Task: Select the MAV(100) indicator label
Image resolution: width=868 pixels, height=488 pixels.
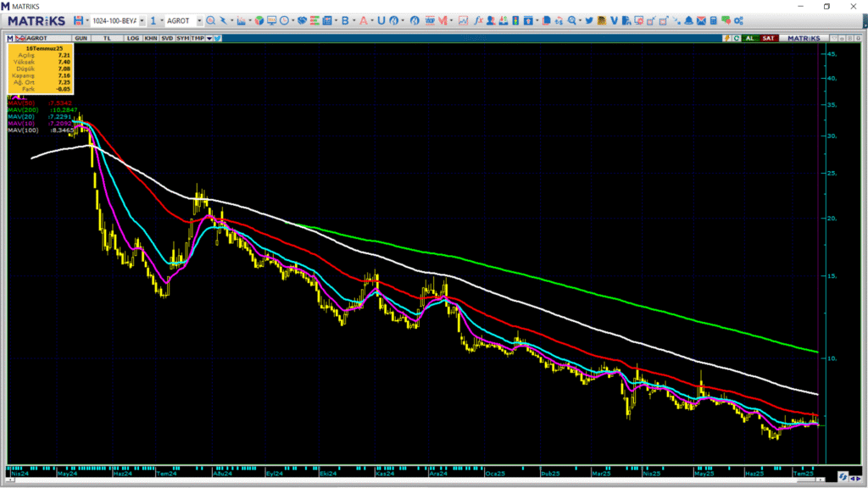Action: [x=23, y=130]
